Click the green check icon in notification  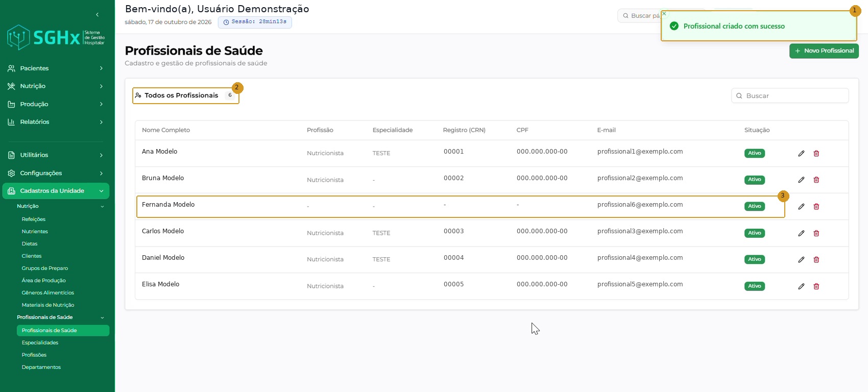674,26
